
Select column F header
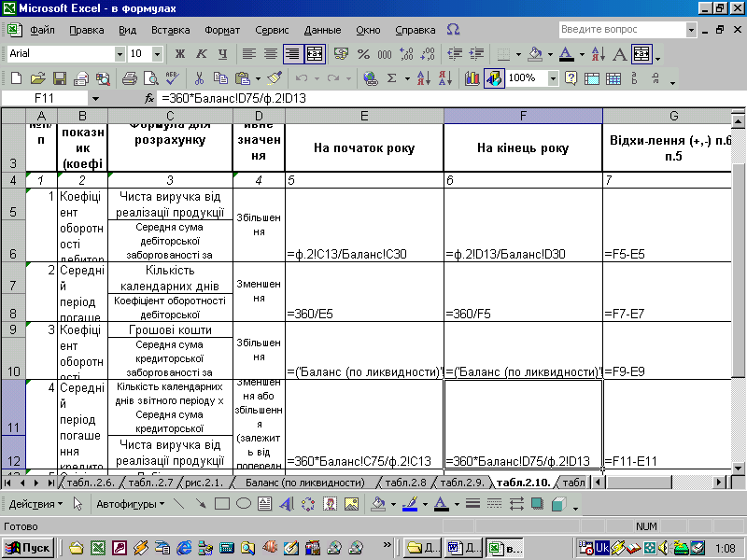[x=523, y=116]
